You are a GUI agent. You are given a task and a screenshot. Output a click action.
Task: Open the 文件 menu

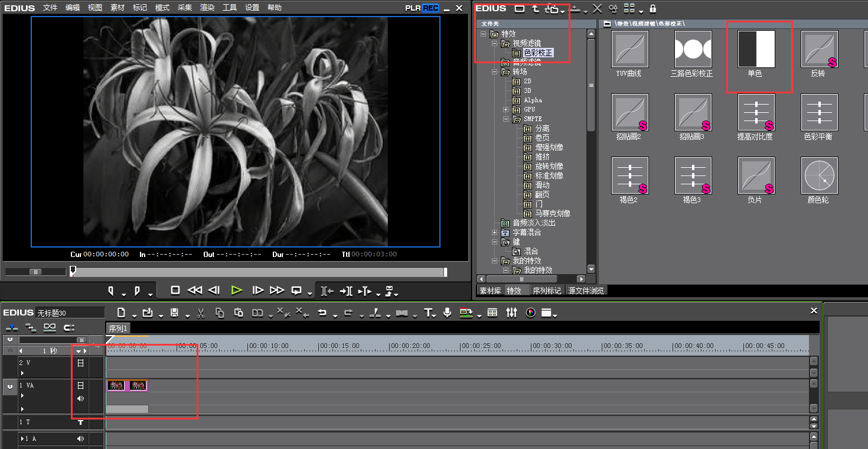pyautogui.click(x=50, y=8)
